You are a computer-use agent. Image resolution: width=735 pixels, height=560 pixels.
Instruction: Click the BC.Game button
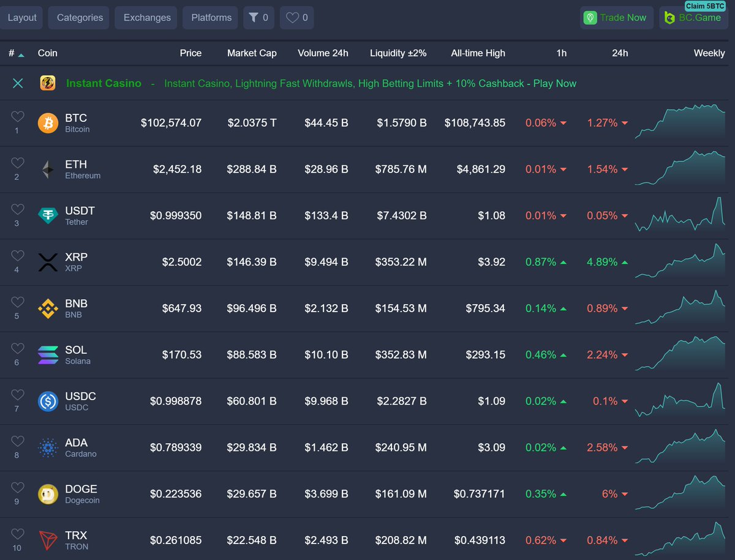coord(693,18)
